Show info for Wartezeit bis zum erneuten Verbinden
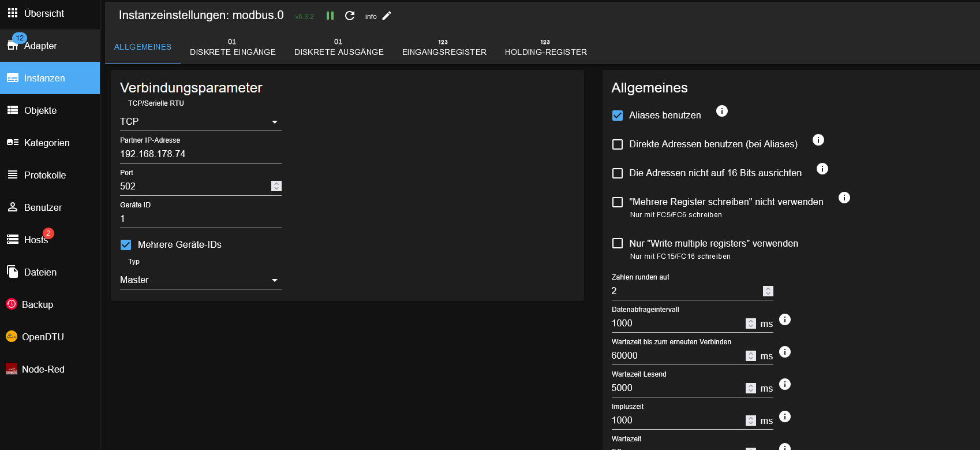 785,352
